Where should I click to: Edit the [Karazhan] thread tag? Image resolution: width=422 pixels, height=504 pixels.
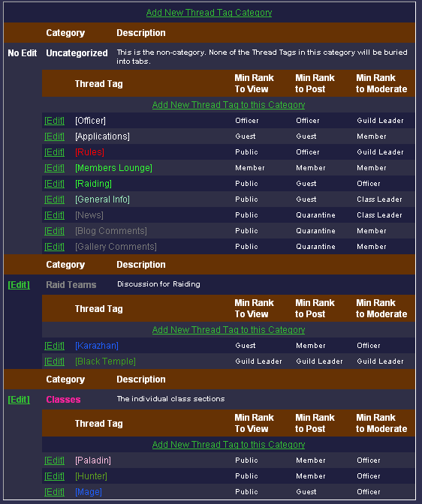pyautogui.click(x=54, y=346)
